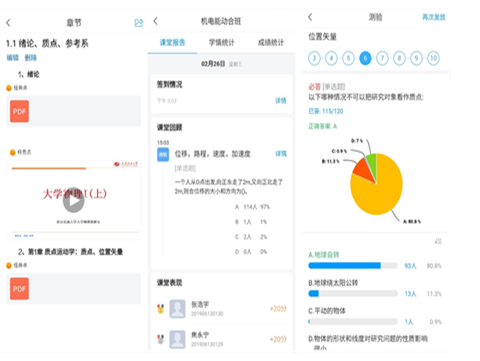Jump to question 10
This screenshot has height=361, width=480.
433,58
